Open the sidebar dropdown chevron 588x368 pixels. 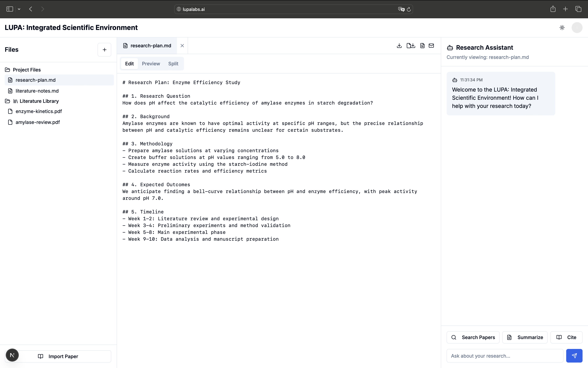(x=19, y=9)
